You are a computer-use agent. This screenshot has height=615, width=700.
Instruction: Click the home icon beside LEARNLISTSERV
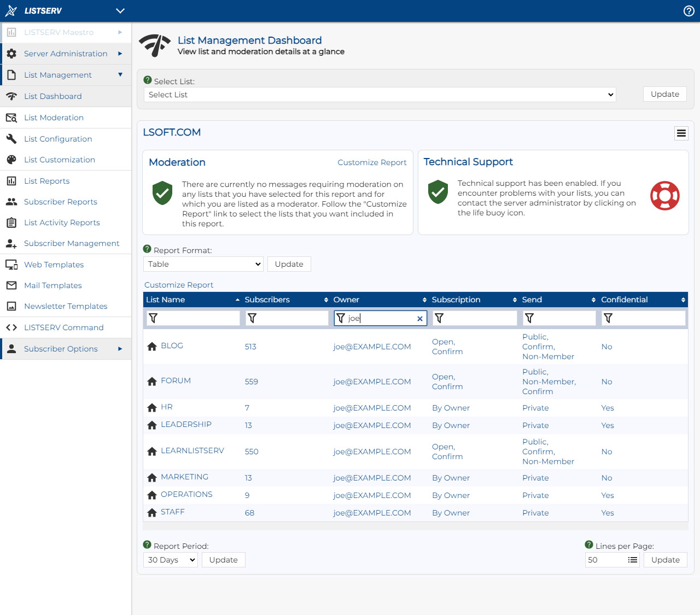152,452
